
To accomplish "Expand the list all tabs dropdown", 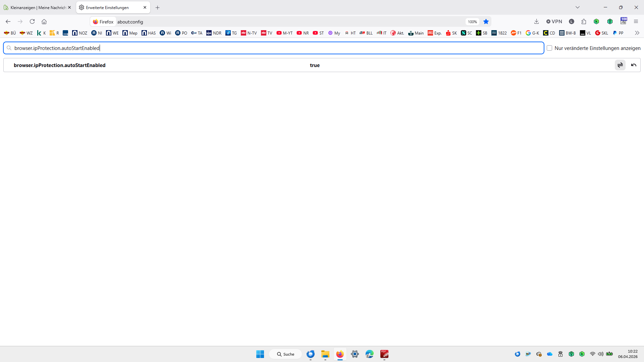I will pos(578,7).
